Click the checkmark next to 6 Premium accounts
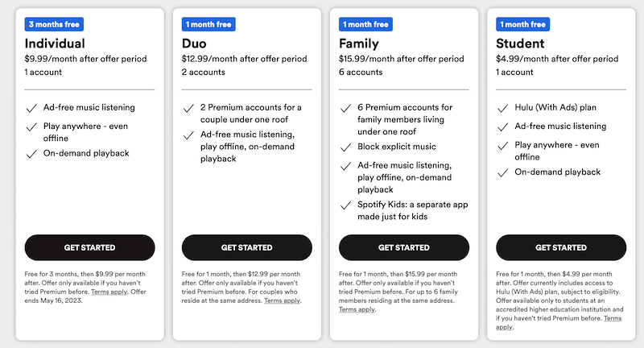The width and height of the screenshot is (644, 348). (345, 107)
